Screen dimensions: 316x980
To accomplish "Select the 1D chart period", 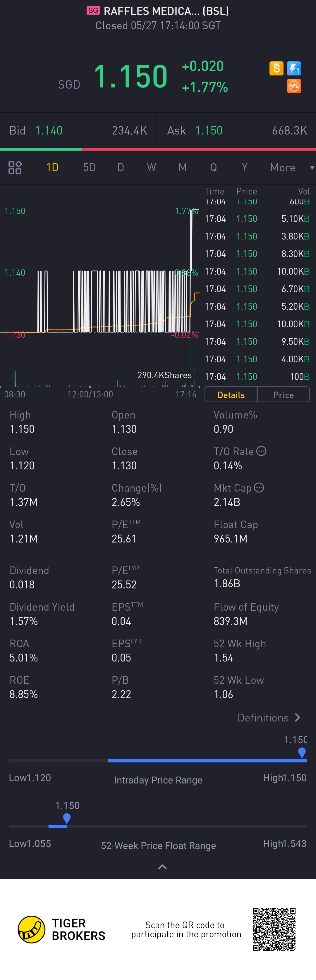I will (x=52, y=167).
